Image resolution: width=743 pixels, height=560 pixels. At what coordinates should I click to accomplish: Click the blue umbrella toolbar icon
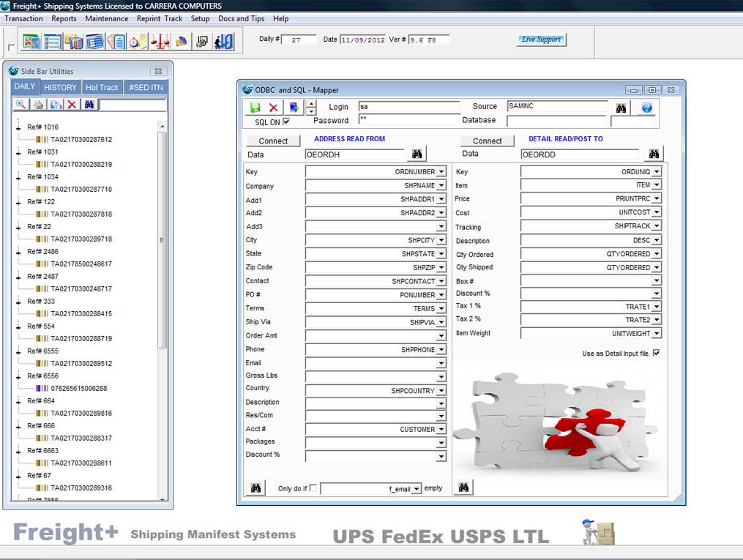click(181, 42)
